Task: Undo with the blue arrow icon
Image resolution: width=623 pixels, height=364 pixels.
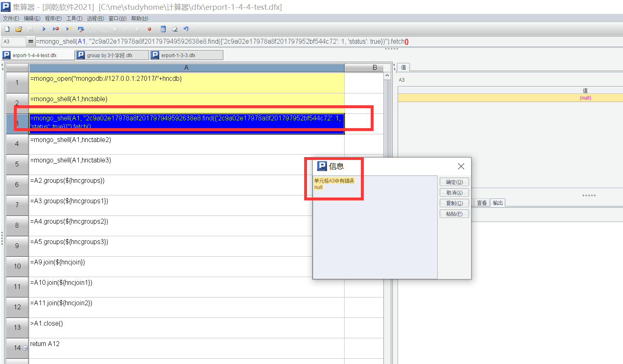Action: pos(186,29)
